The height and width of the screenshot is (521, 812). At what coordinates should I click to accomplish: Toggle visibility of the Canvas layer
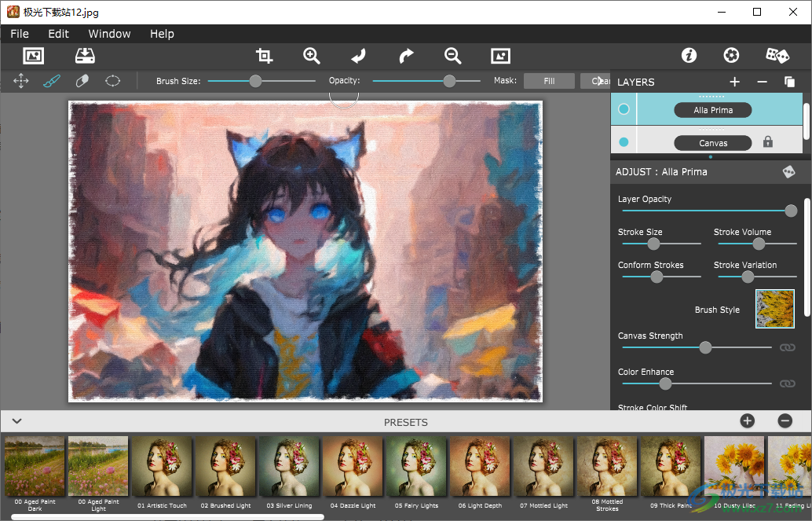(x=624, y=141)
